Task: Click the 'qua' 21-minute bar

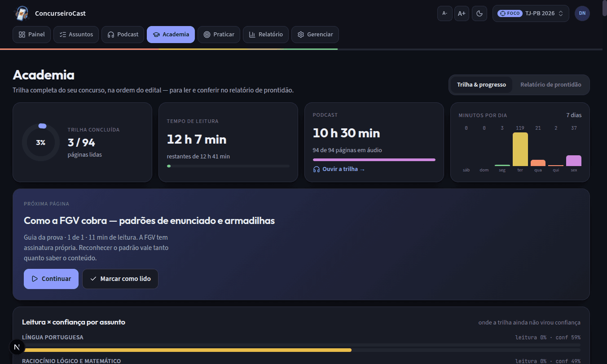Action: pos(538,163)
